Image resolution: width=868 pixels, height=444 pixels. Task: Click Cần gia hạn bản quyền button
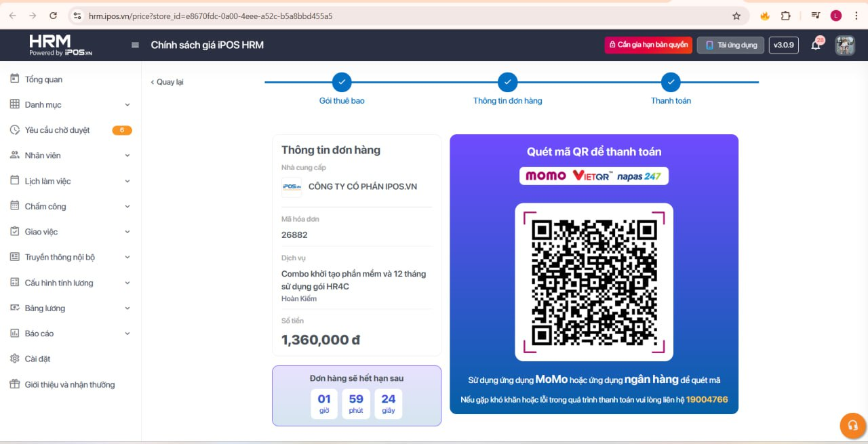coord(648,45)
